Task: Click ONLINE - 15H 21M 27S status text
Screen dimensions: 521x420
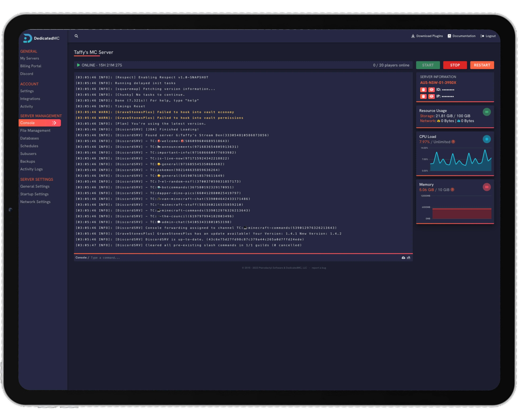Action: [102, 65]
